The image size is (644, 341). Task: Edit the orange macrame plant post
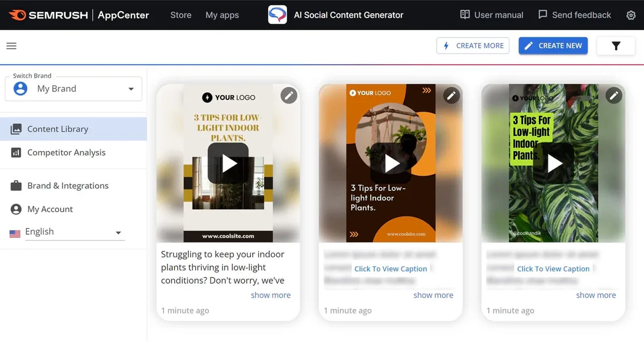tap(451, 95)
